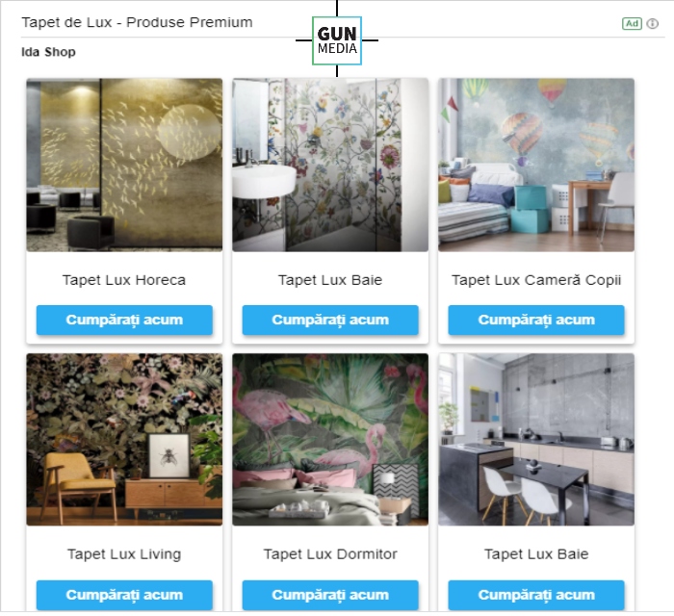The height and width of the screenshot is (616, 674).
Task: Open the flamingo bedroom wallpaper image
Action: [330, 440]
